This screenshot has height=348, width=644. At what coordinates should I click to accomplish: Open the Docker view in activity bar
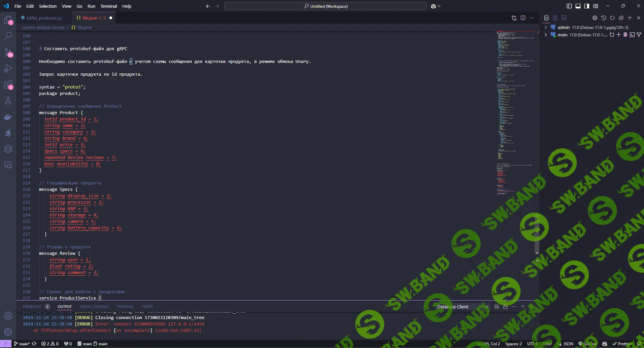tap(8, 117)
